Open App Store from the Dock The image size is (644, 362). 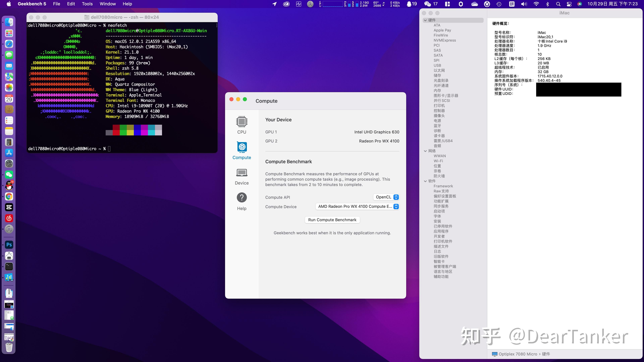pos(9,153)
